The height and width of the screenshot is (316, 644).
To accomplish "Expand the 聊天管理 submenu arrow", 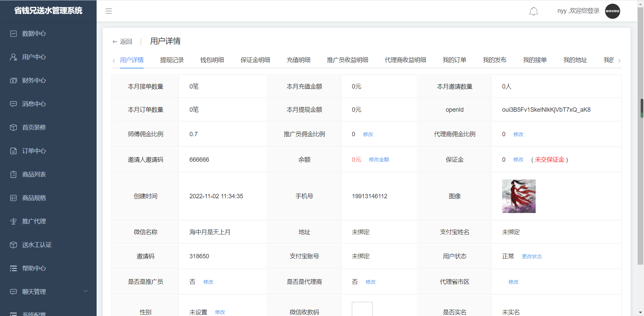I will (x=86, y=291).
